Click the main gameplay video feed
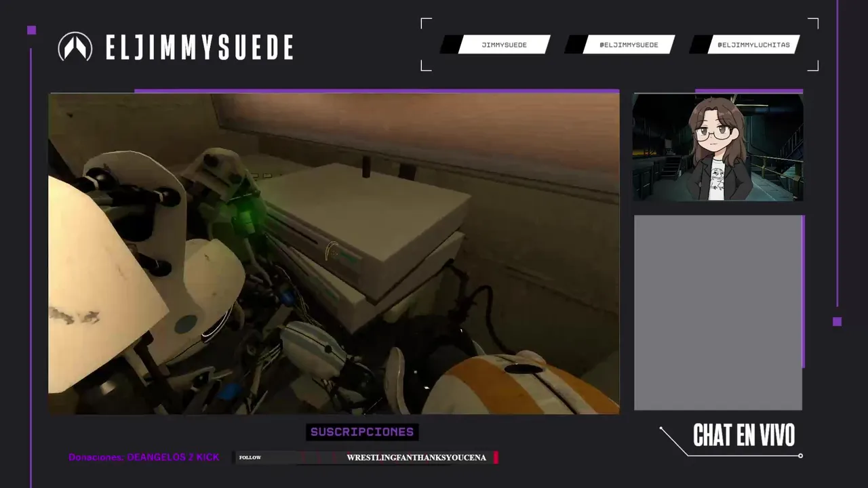This screenshot has width=868, height=488. pos(334,253)
